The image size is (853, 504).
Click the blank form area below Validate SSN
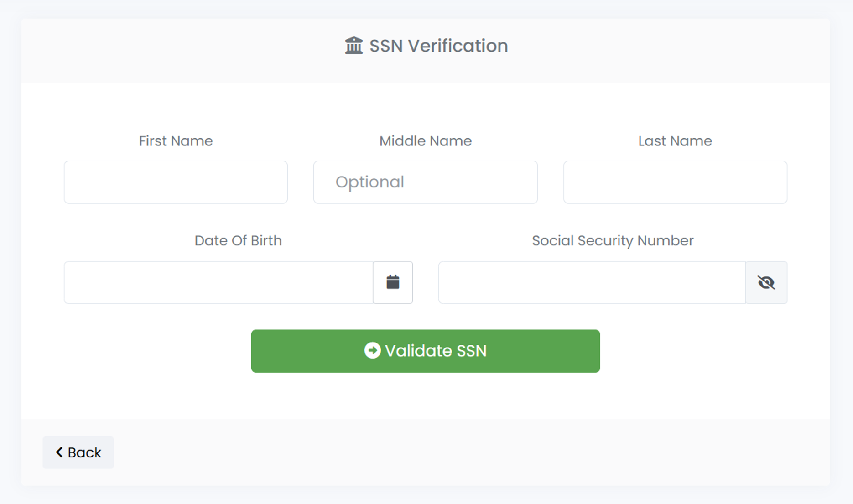[425, 396]
